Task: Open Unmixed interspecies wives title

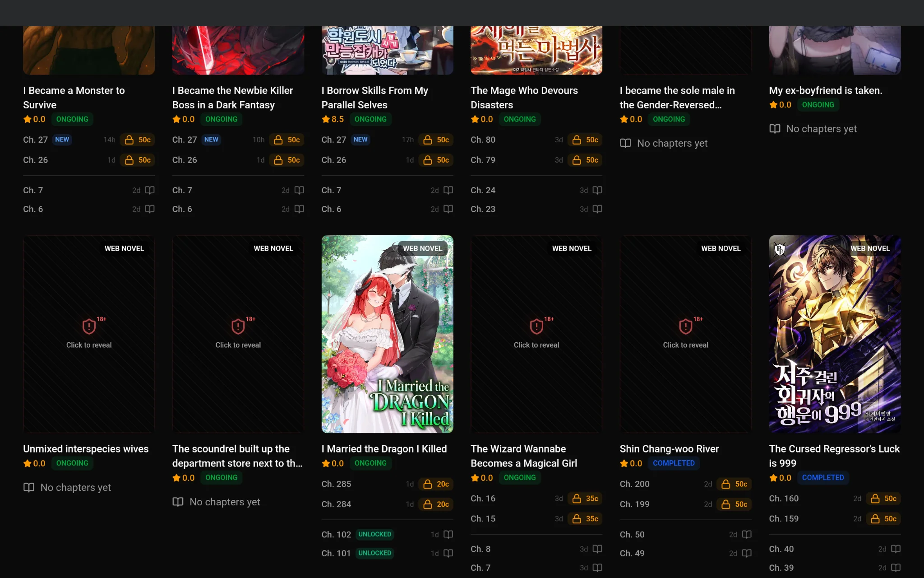Action: [x=86, y=449]
